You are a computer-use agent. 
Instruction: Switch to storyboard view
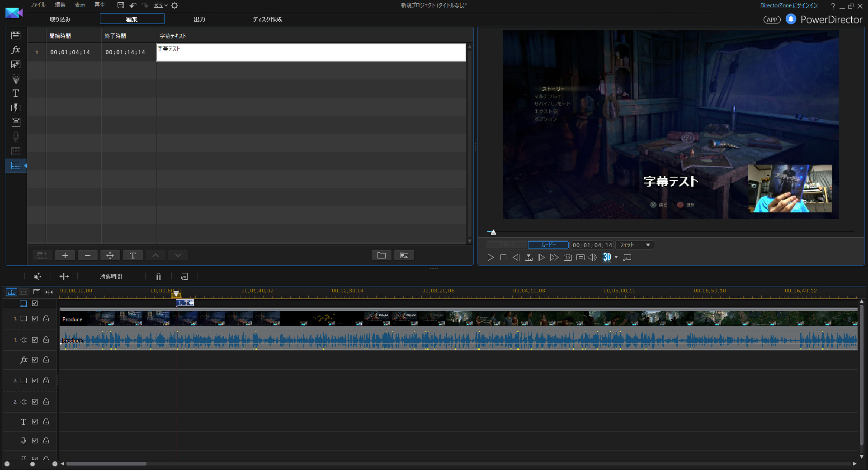[24, 292]
